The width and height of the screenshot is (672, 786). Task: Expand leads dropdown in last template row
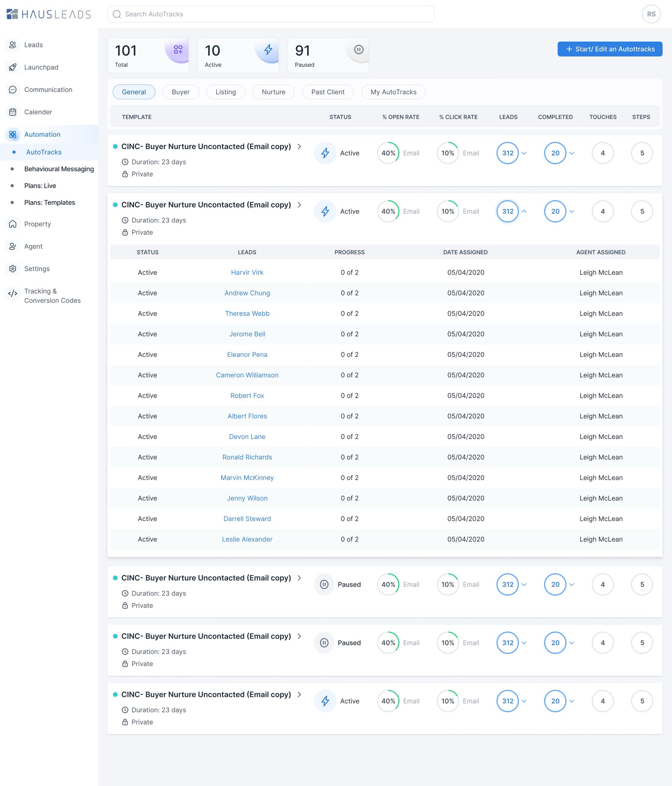click(524, 701)
